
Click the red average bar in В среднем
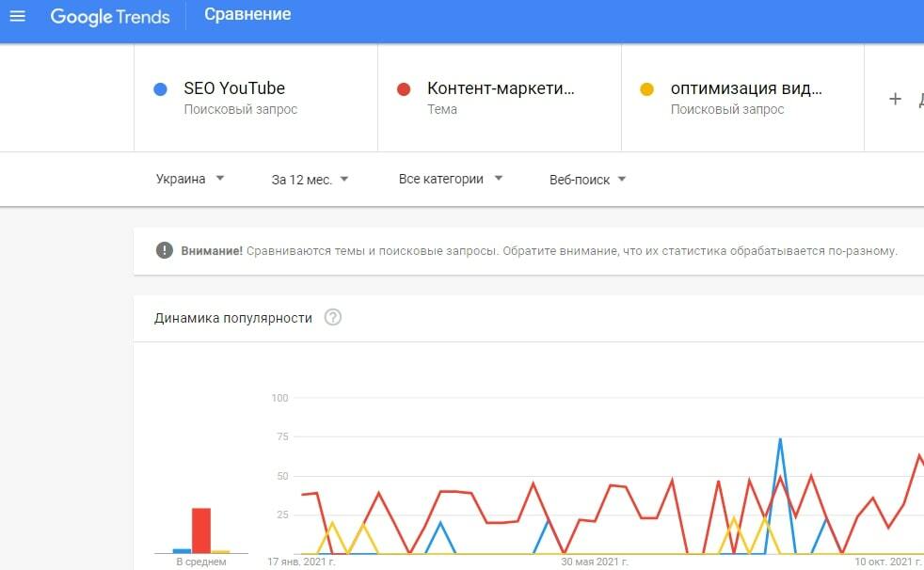(201, 530)
